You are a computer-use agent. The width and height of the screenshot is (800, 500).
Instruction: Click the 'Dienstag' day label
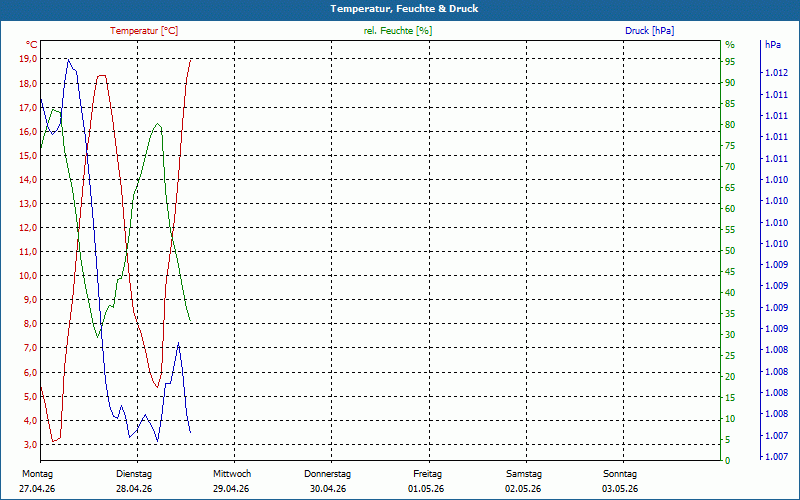[134, 474]
